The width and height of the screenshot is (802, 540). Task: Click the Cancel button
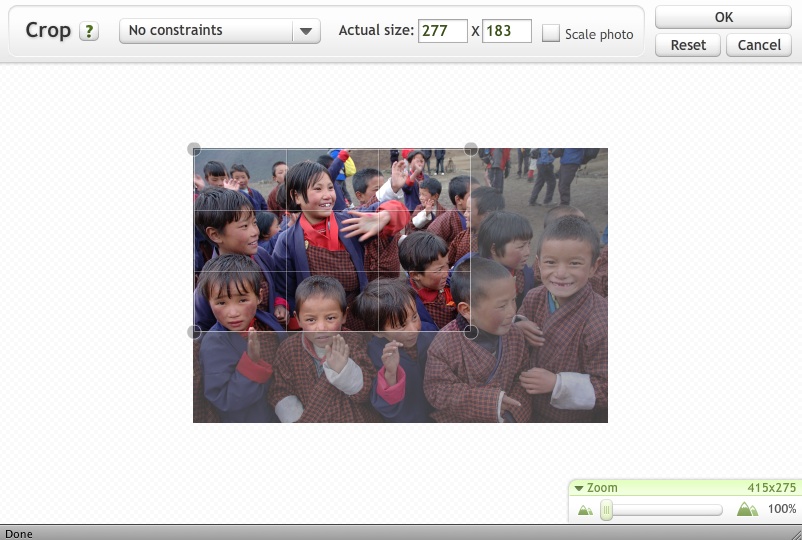click(x=759, y=45)
